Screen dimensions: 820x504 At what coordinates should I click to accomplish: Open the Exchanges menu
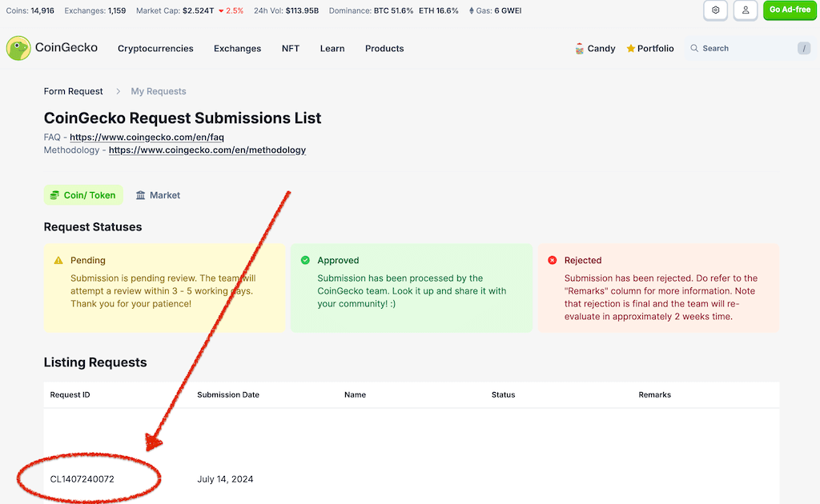237,49
